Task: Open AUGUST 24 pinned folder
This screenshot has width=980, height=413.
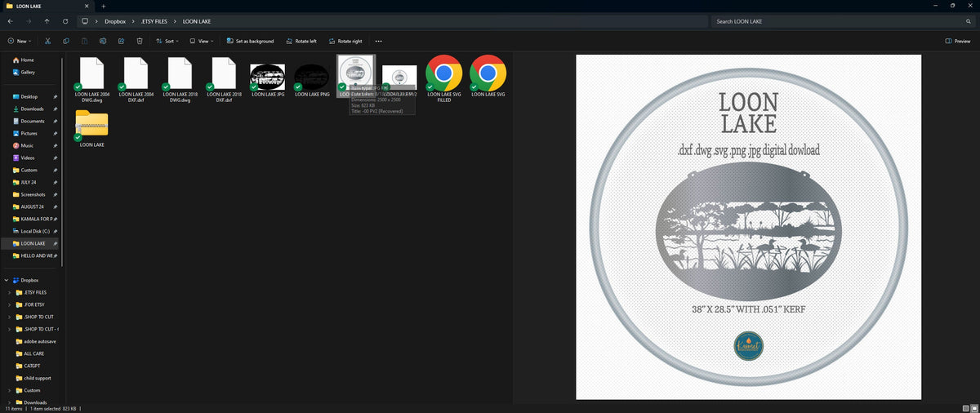Action: tap(33, 206)
